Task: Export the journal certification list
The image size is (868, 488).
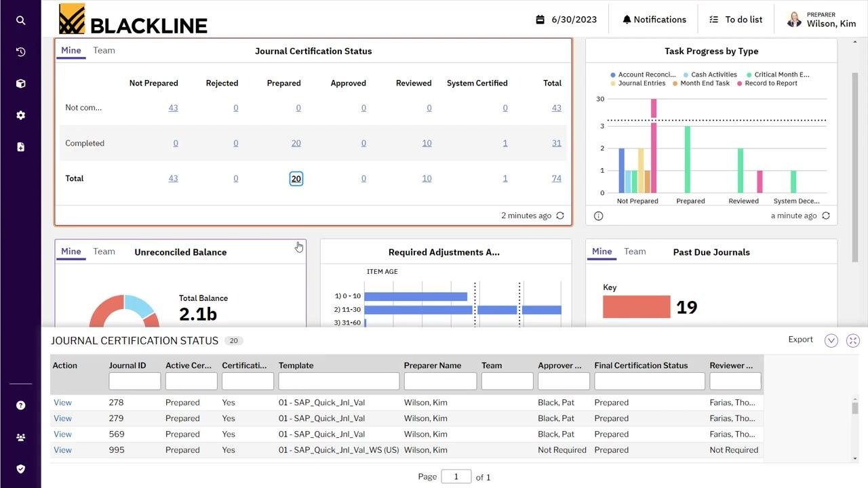Action: tap(800, 340)
